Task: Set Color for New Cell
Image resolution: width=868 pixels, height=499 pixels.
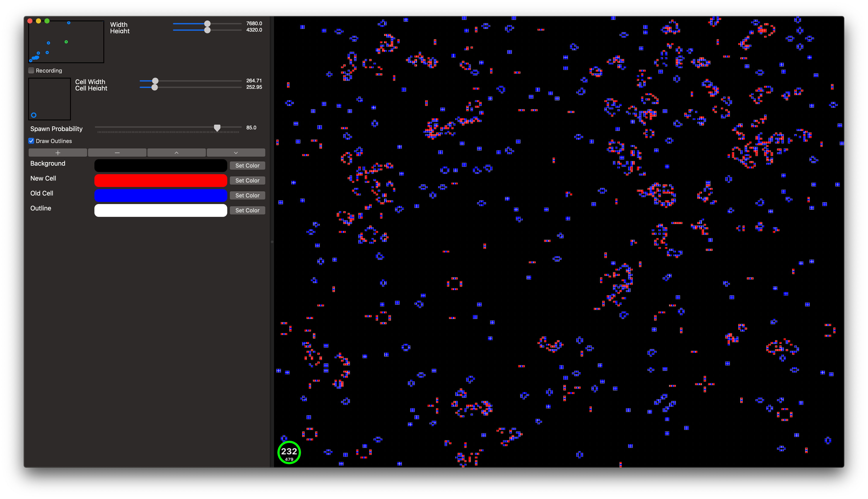Action: [x=247, y=181]
